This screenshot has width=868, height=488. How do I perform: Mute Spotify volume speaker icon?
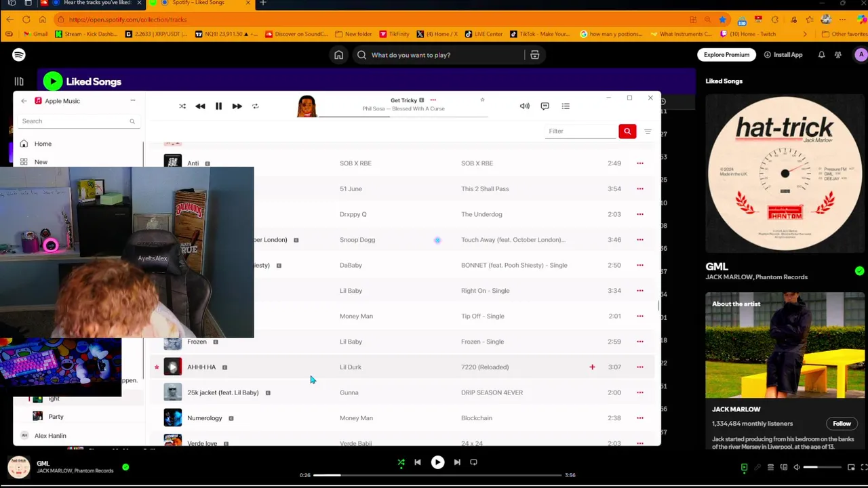(797, 467)
